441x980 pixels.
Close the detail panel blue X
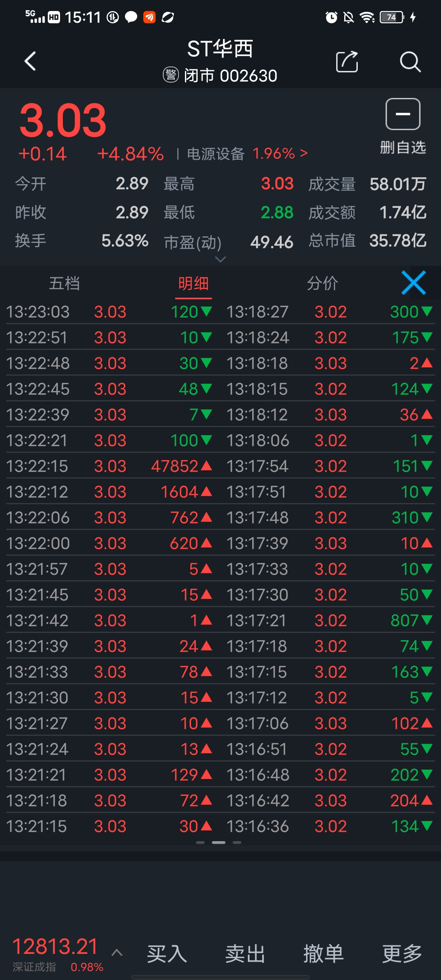[x=414, y=283]
